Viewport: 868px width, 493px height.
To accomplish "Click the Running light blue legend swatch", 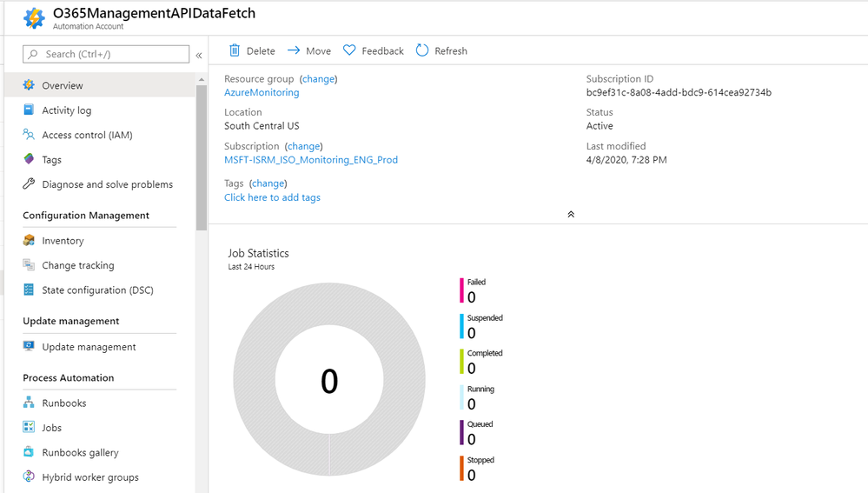I will 461,397.
